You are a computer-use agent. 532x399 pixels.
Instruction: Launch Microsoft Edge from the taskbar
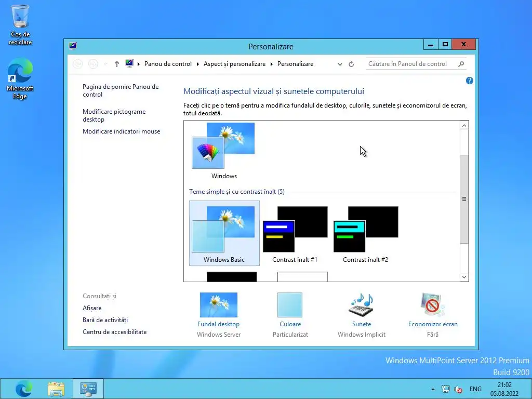click(24, 389)
